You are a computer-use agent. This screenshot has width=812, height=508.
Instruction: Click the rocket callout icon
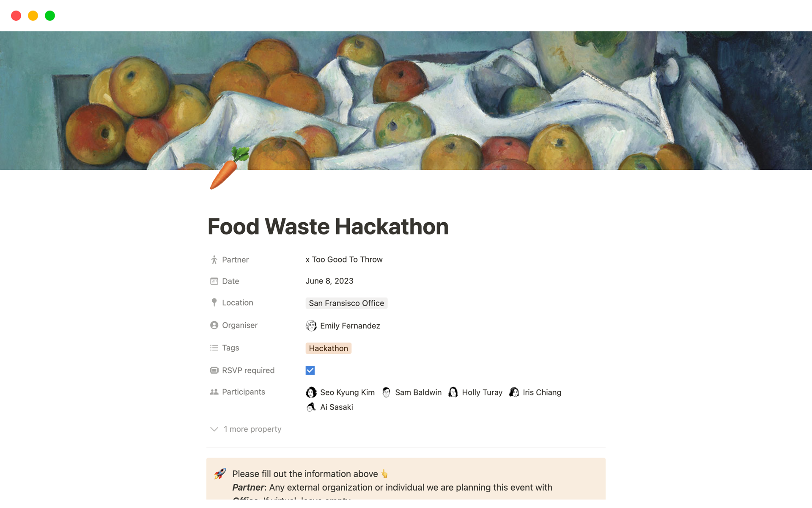[220, 474]
